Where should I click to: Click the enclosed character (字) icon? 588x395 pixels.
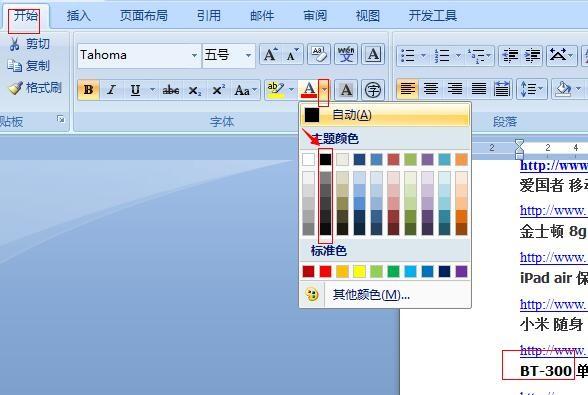373,90
